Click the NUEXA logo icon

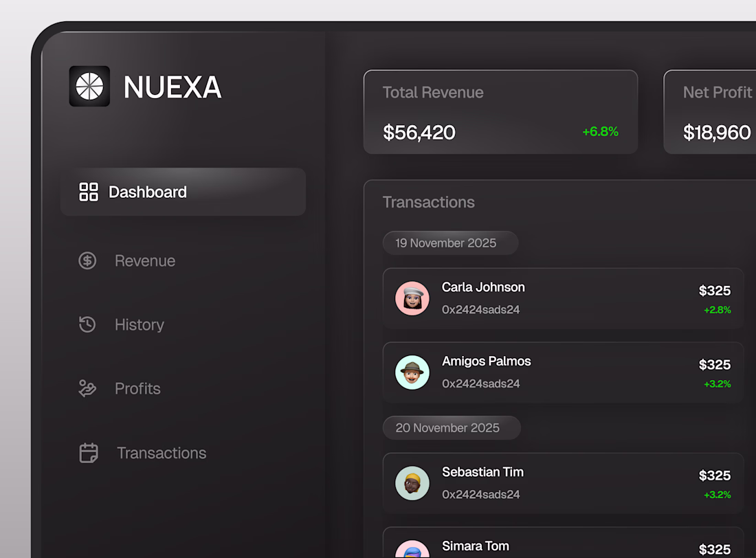(x=89, y=87)
